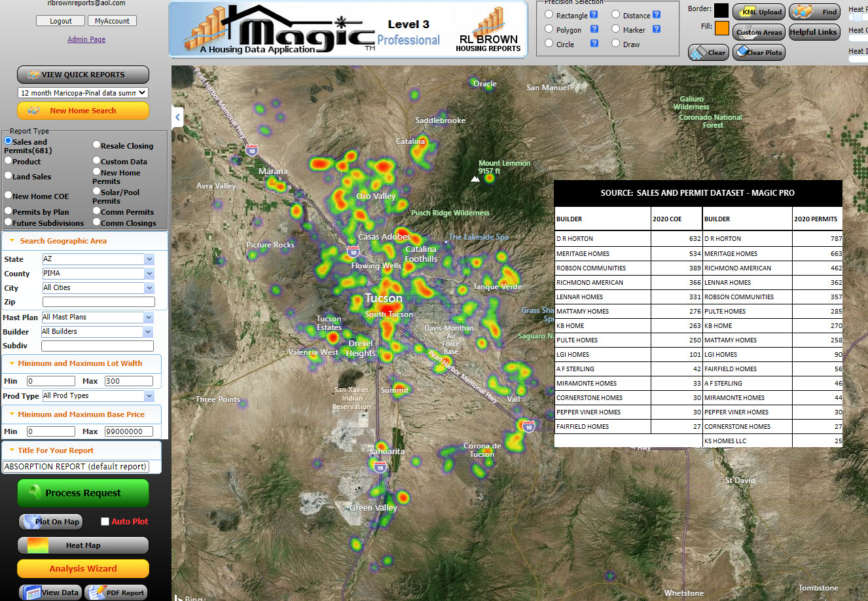
Task: Click the base price Min field
Action: click(x=51, y=431)
